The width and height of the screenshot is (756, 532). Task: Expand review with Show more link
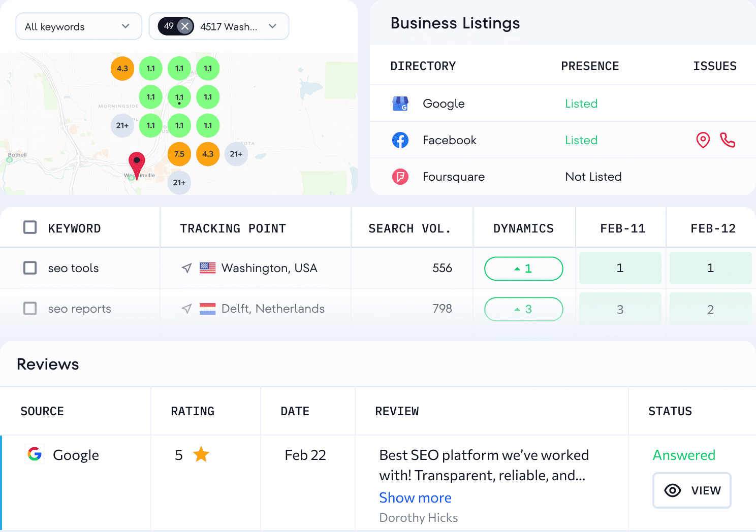tap(415, 497)
